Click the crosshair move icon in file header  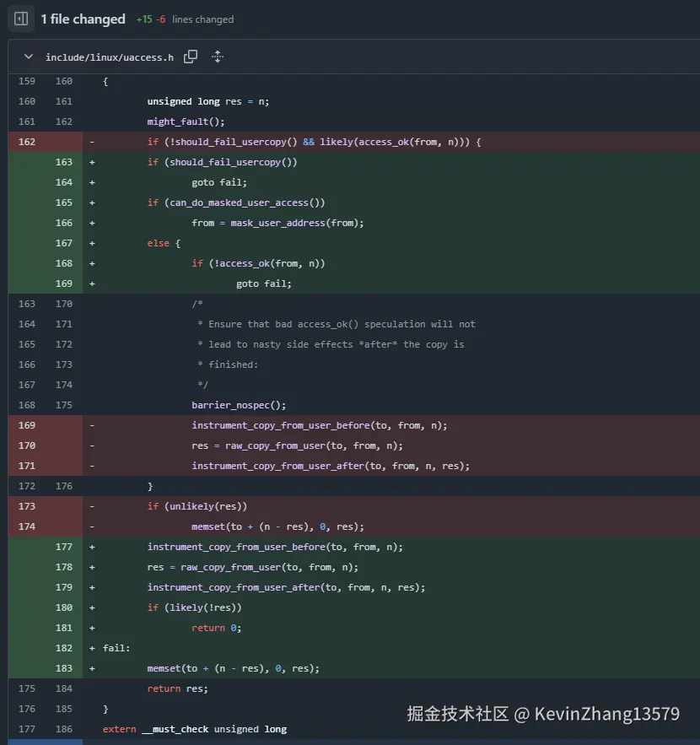[x=217, y=56]
